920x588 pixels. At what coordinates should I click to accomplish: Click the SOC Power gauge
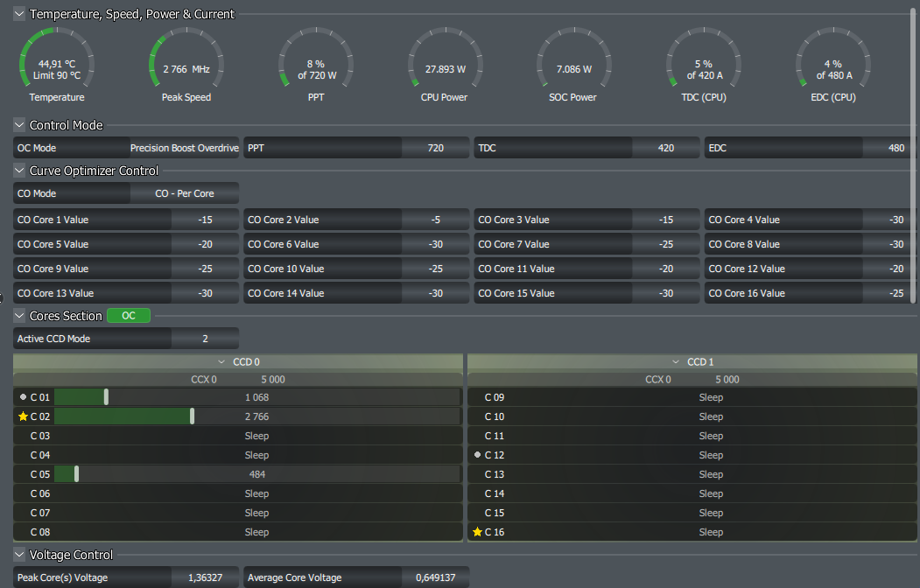[x=574, y=66]
